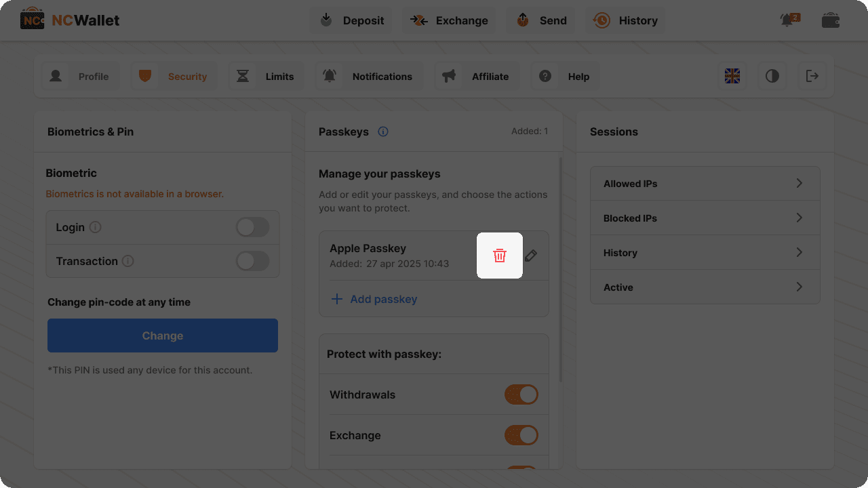Disable Exchange passkey protection toggle
Viewport: 868px width, 488px height.
tap(521, 435)
